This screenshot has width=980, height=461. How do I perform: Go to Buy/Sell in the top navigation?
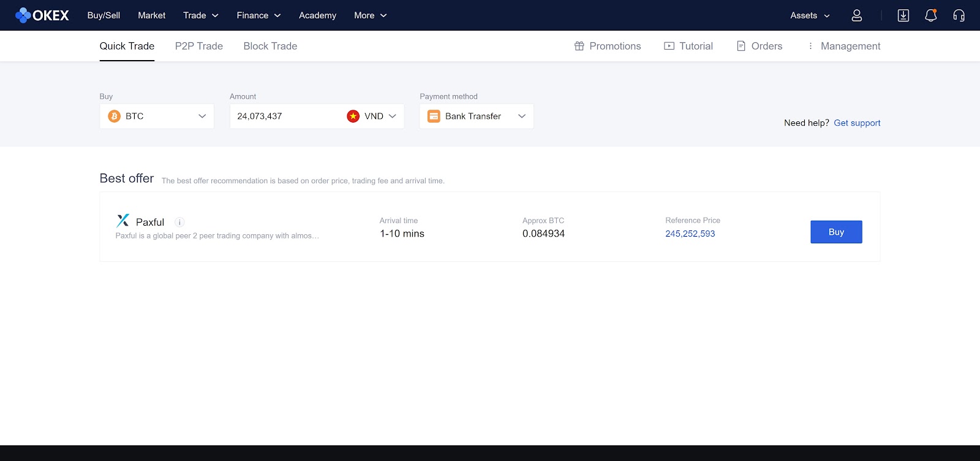[x=104, y=15]
